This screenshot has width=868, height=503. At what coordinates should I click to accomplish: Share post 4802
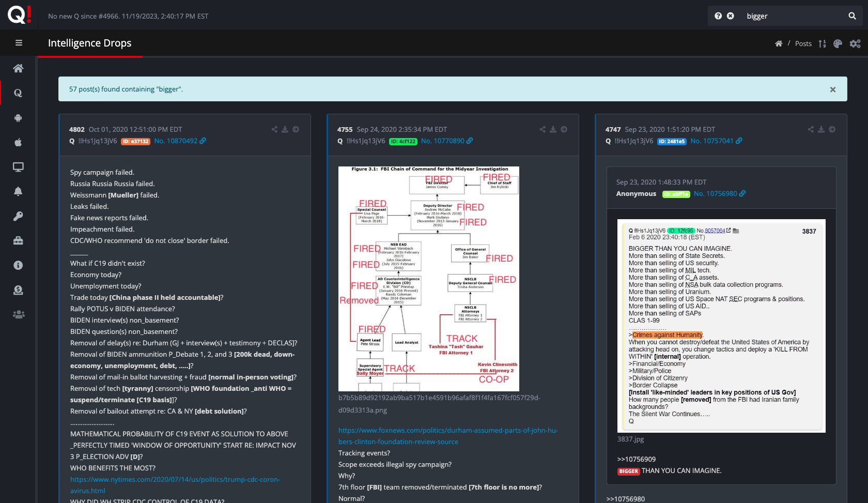[274, 129]
